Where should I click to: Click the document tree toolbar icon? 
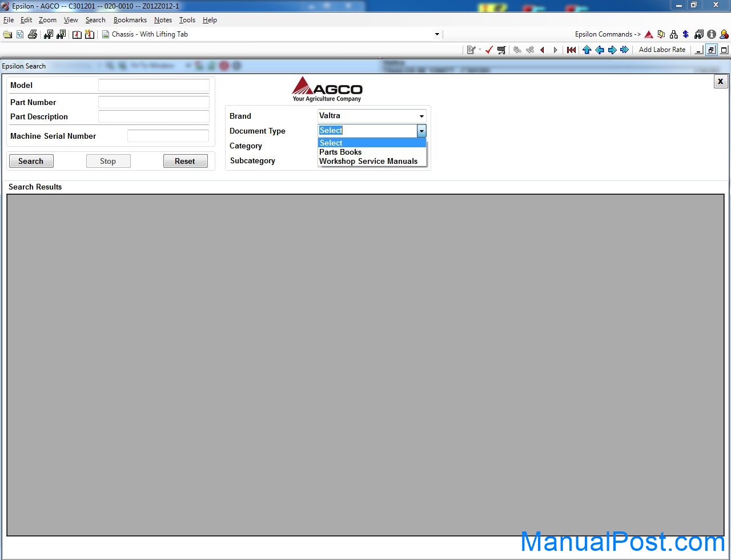point(20,34)
